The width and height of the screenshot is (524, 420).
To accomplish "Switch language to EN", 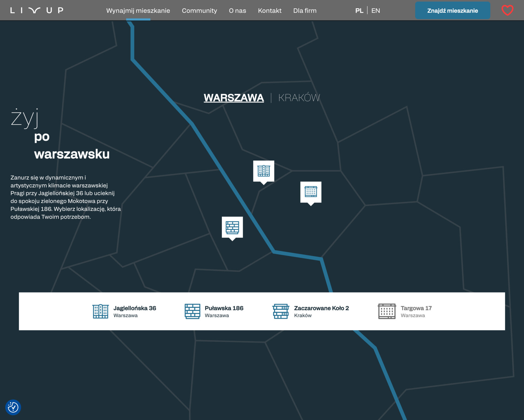I will (x=376, y=11).
